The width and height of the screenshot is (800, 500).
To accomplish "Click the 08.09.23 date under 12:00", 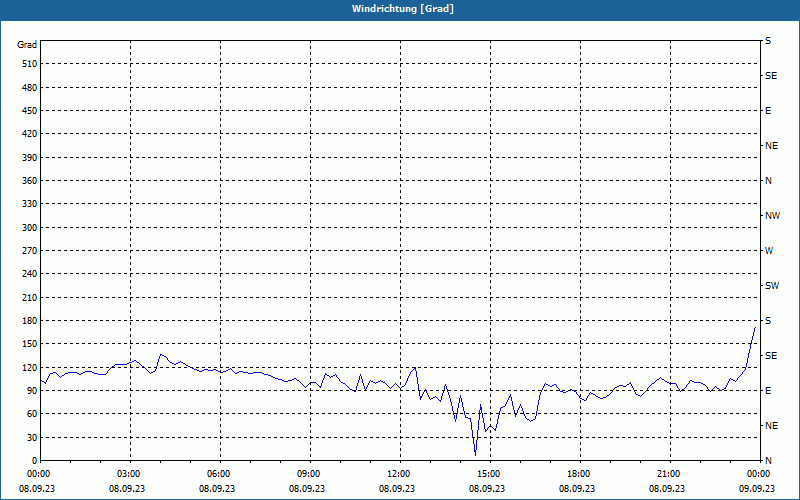I will click(397, 489).
